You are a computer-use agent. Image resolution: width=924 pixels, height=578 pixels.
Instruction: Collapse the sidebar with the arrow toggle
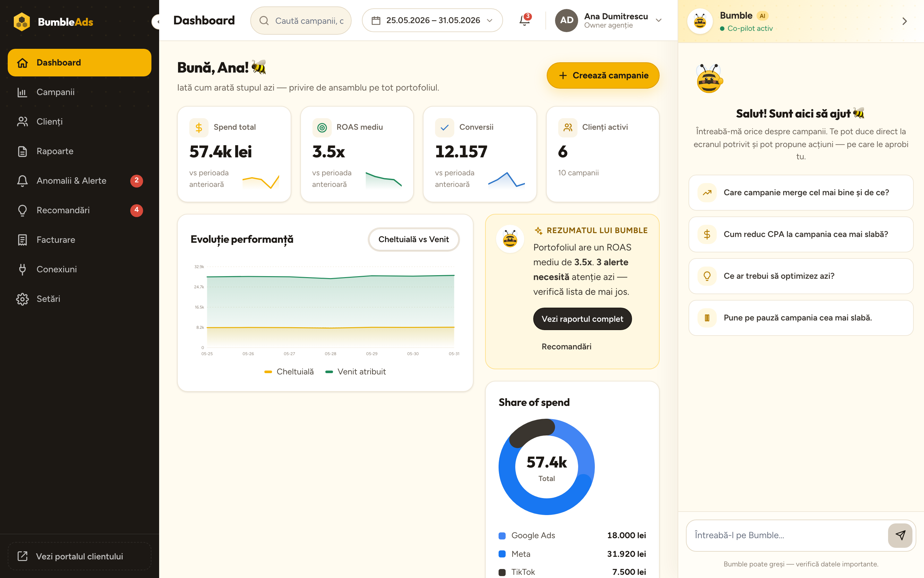156,22
